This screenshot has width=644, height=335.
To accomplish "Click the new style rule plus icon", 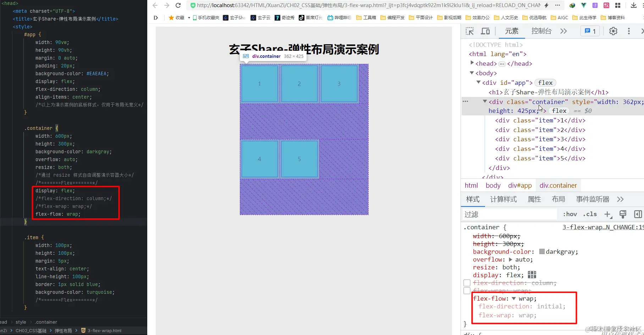I will pyautogui.click(x=608, y=214).
